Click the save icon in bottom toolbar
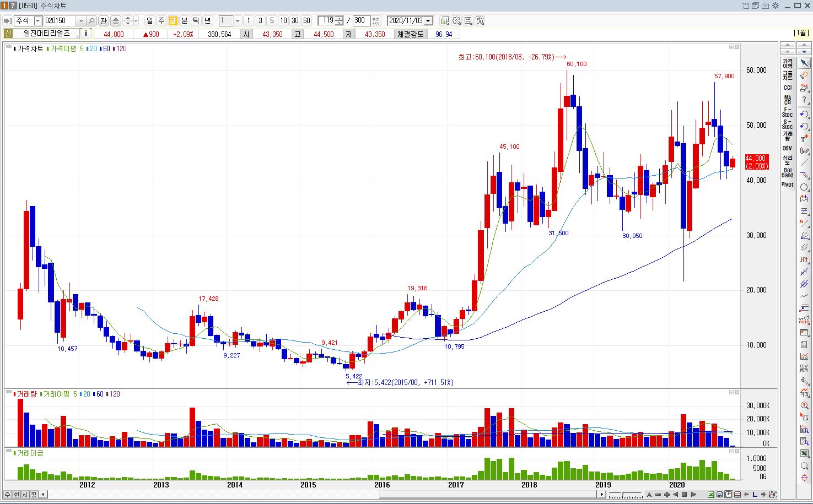This screenshot has width=813, height=504. (719, 495)
